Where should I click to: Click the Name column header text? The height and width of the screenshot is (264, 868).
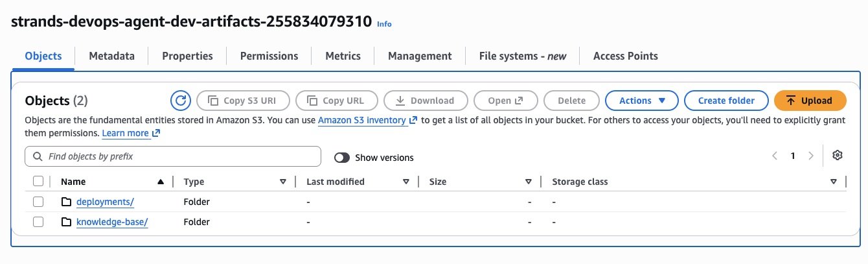tap(73, 182)
